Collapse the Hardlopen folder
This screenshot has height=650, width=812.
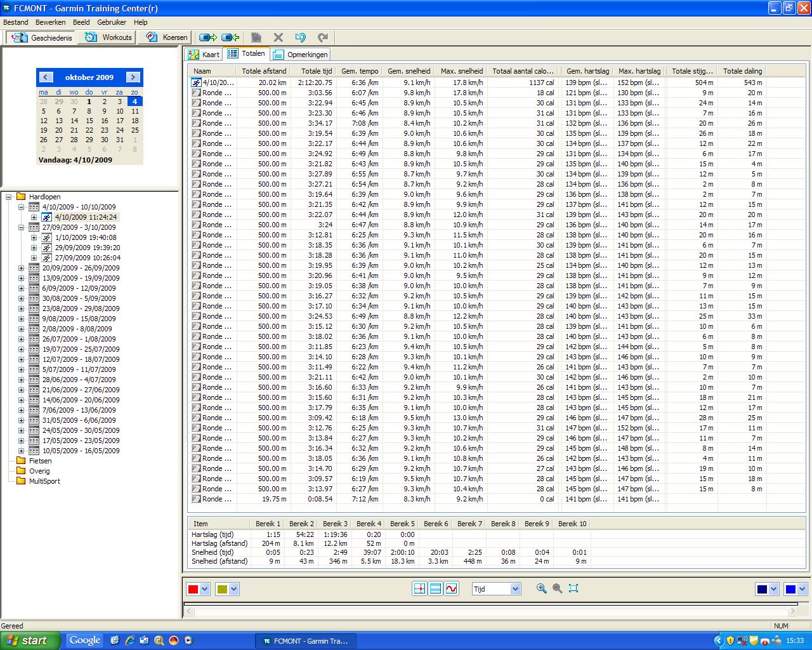[9, 197]
